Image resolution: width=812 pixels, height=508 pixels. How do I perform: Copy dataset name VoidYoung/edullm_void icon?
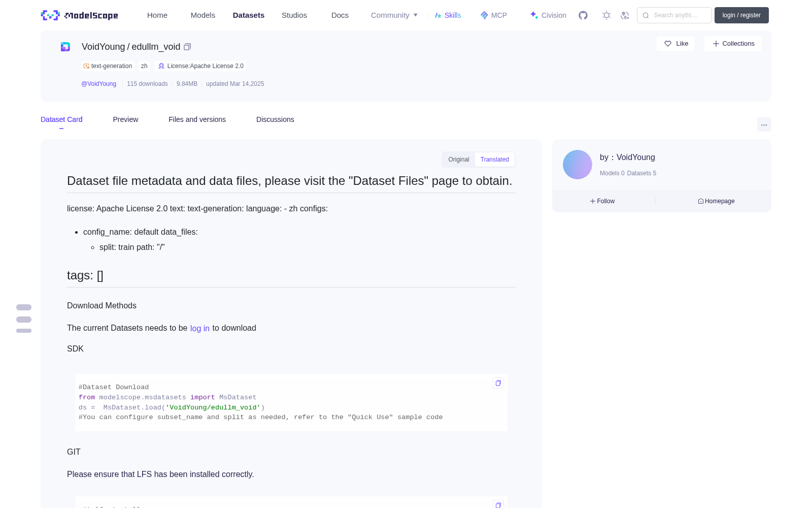187,47
